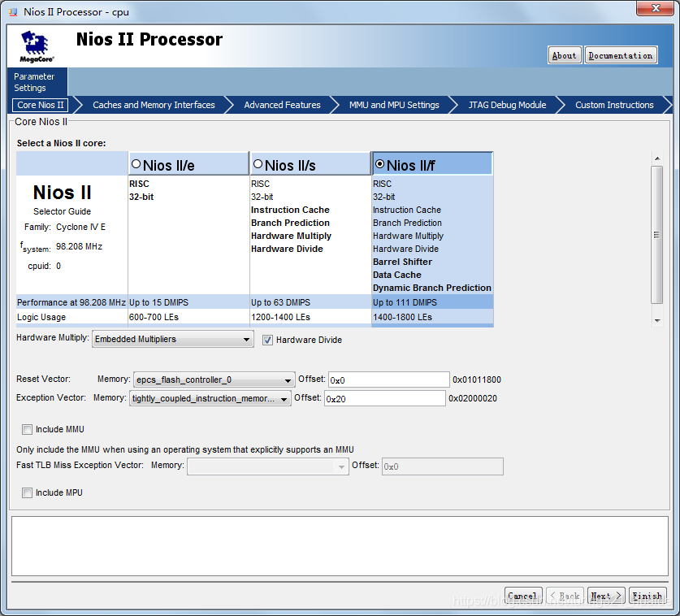Click the Finish button
The image size is (680, 616).
pos(648,596)
